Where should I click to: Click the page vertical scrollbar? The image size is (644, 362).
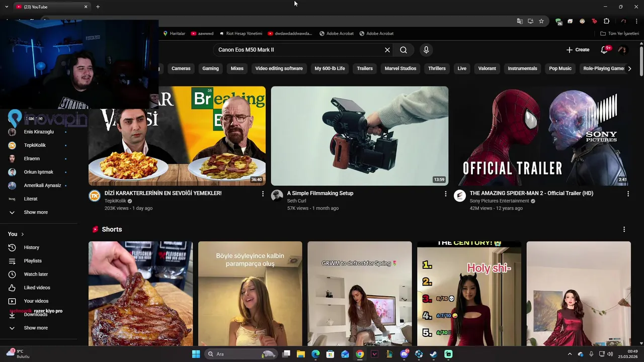tap(641, 60)
